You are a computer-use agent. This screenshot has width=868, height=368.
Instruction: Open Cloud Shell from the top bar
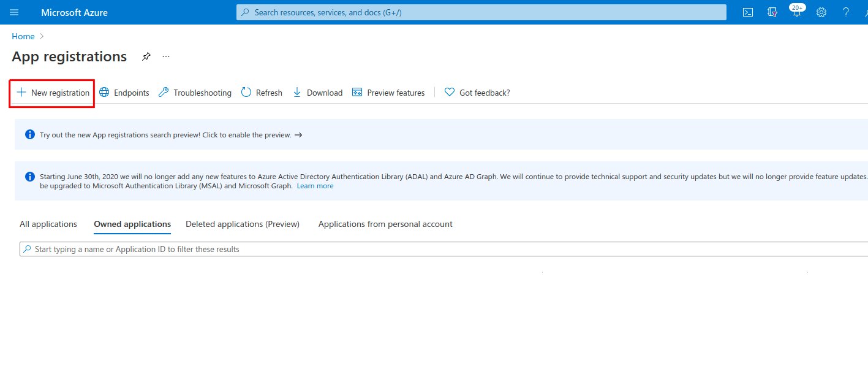(x=747, y=12)
